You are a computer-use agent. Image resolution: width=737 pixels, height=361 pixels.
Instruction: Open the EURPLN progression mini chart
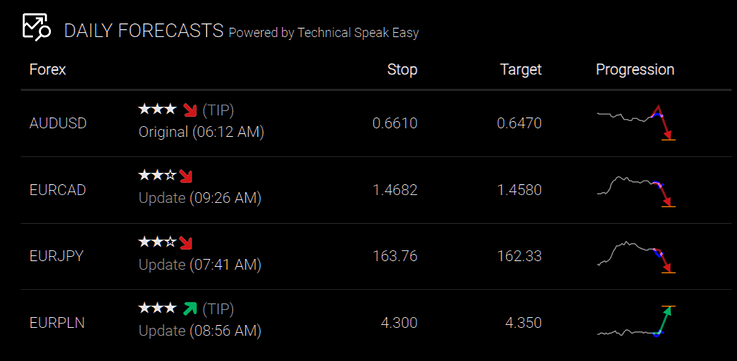coord(636,321)
